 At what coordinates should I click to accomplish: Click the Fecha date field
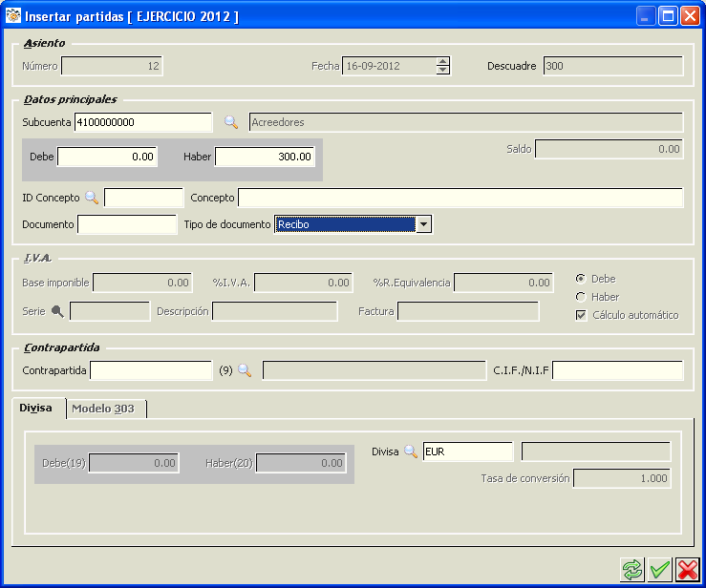pyautogui.click(x=389, y=66)
